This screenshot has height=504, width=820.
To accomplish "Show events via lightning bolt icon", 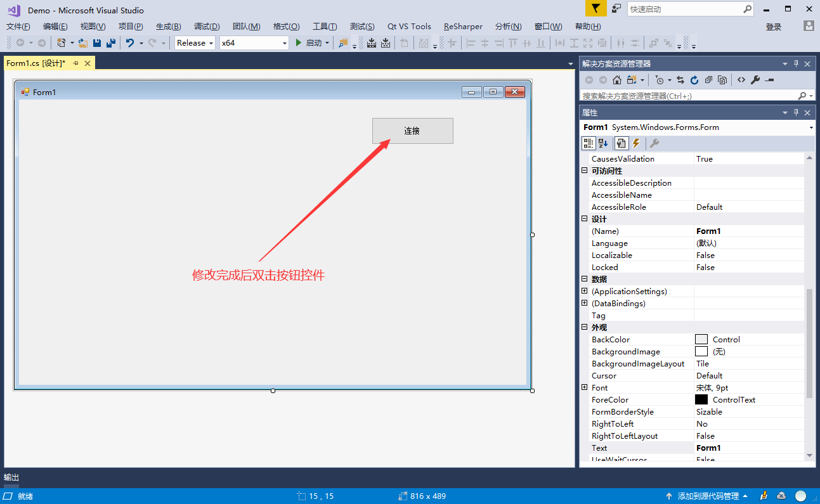I will coord(636,143).
